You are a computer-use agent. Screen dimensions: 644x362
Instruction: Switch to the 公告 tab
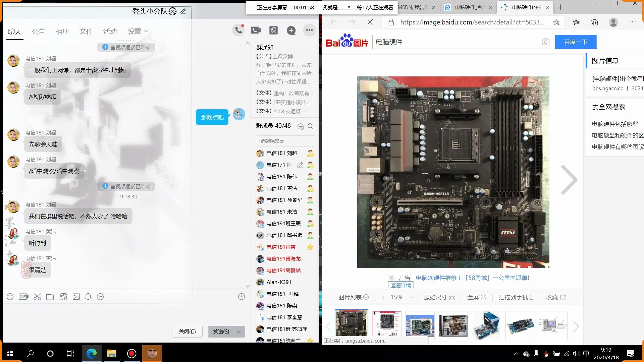pos(38,32)
